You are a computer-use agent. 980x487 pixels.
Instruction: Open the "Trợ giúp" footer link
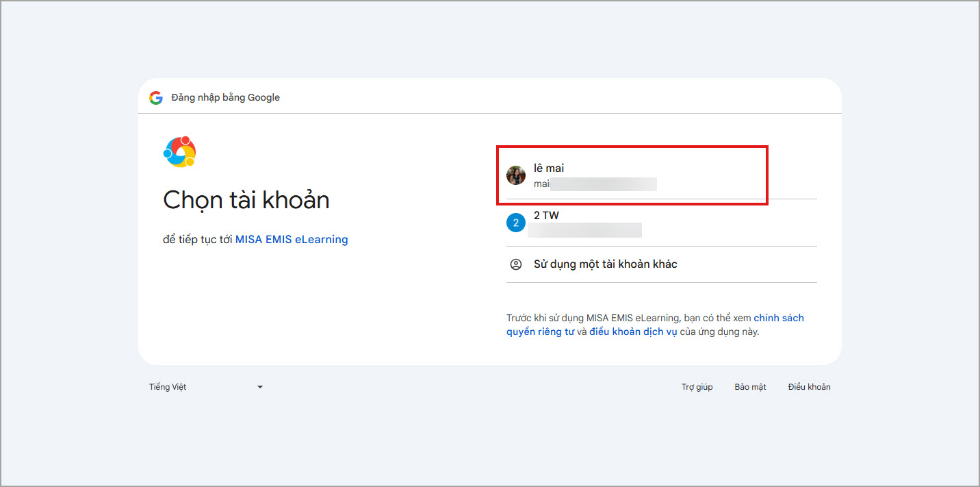click(697, 387)
